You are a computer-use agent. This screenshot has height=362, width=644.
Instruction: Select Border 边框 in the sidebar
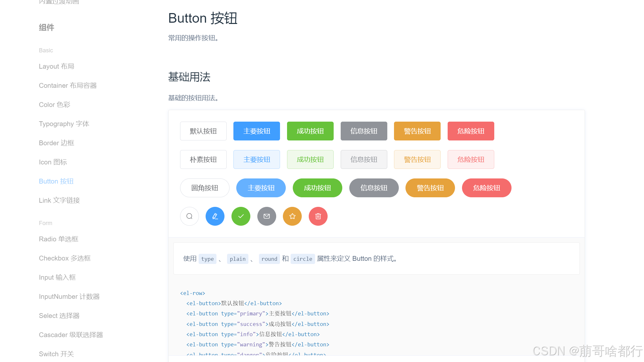pyautogui.click(x=57, y=143)
